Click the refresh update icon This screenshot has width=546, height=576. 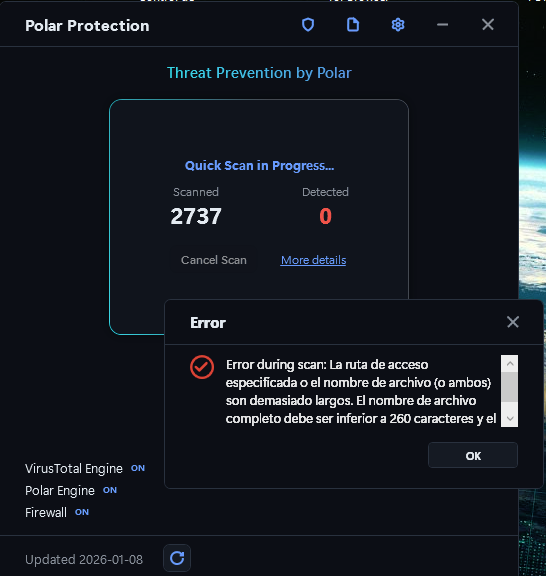[177, 558]
